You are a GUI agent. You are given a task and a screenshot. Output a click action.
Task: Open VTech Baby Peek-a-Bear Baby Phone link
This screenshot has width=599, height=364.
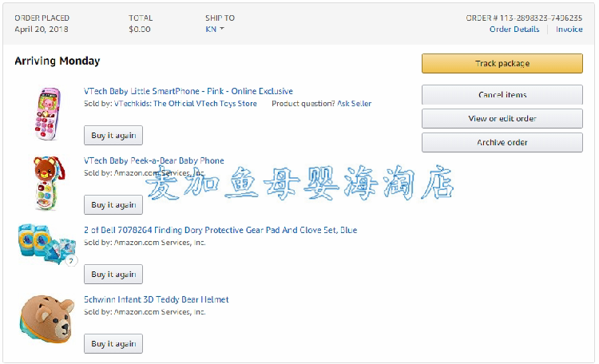click(153, 160)
